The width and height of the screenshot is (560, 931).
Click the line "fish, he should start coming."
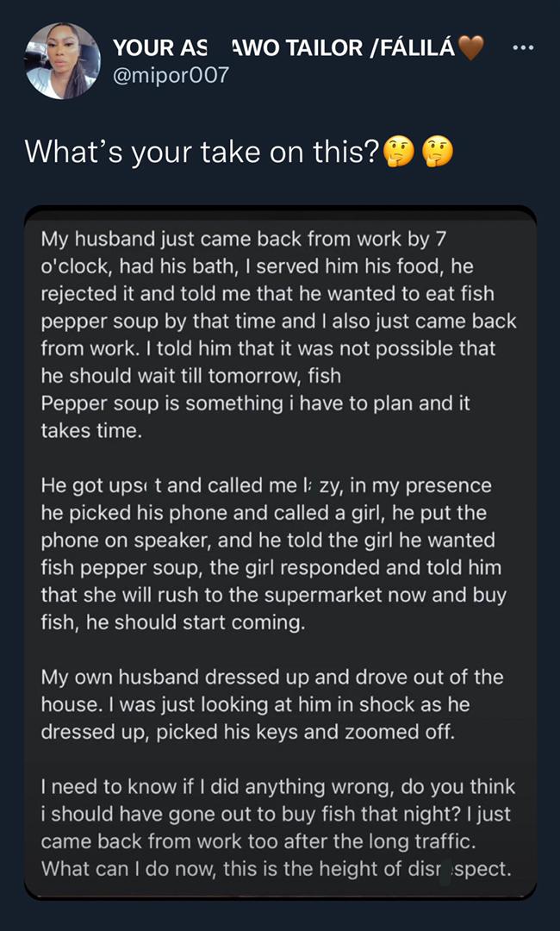[x=172, y=622]
